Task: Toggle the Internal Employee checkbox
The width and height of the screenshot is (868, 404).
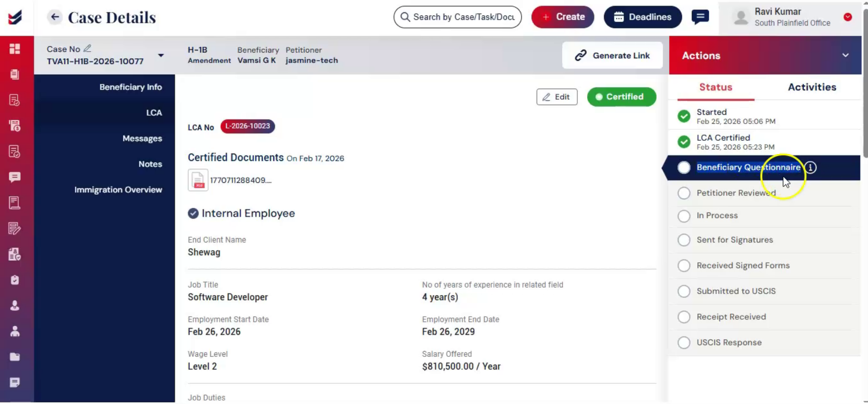Action: coord(193,213)
